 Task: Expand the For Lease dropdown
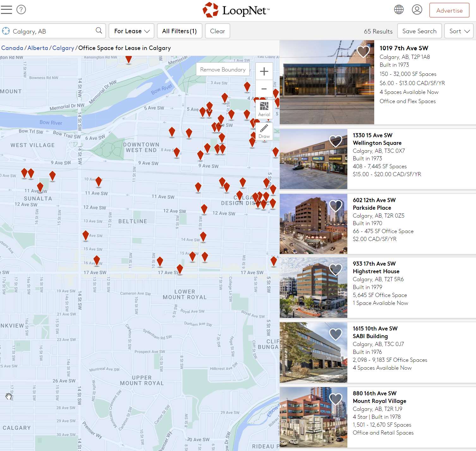tap(131, 31)
